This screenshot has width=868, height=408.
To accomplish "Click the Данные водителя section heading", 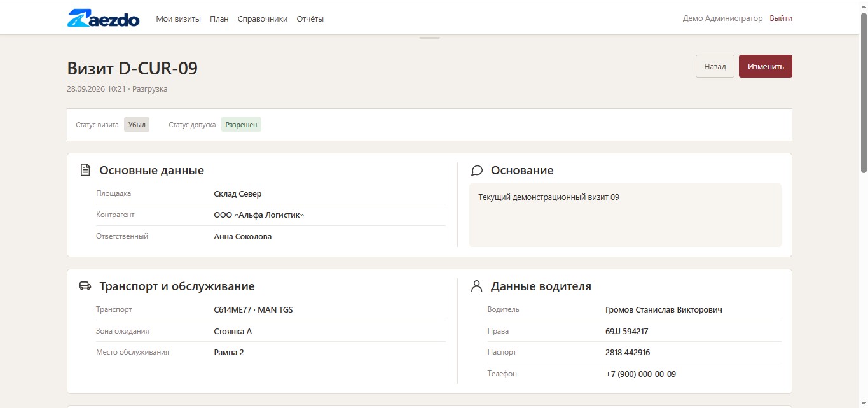I will coord(541,286).
